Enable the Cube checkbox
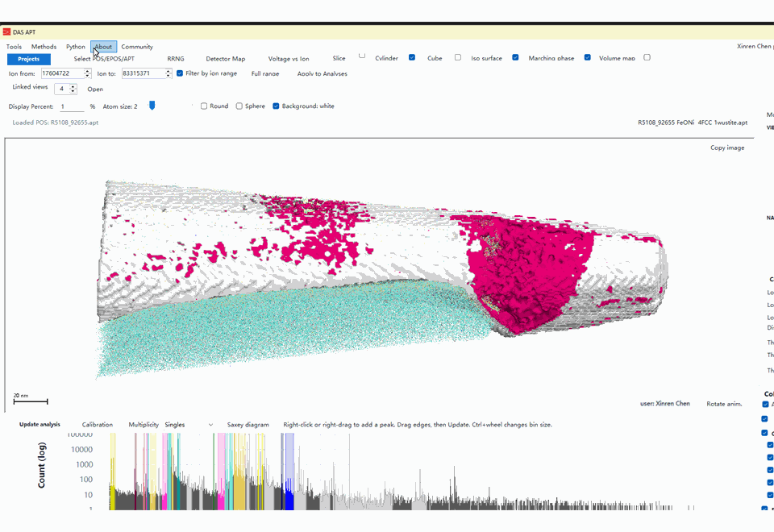 [458, 57]
